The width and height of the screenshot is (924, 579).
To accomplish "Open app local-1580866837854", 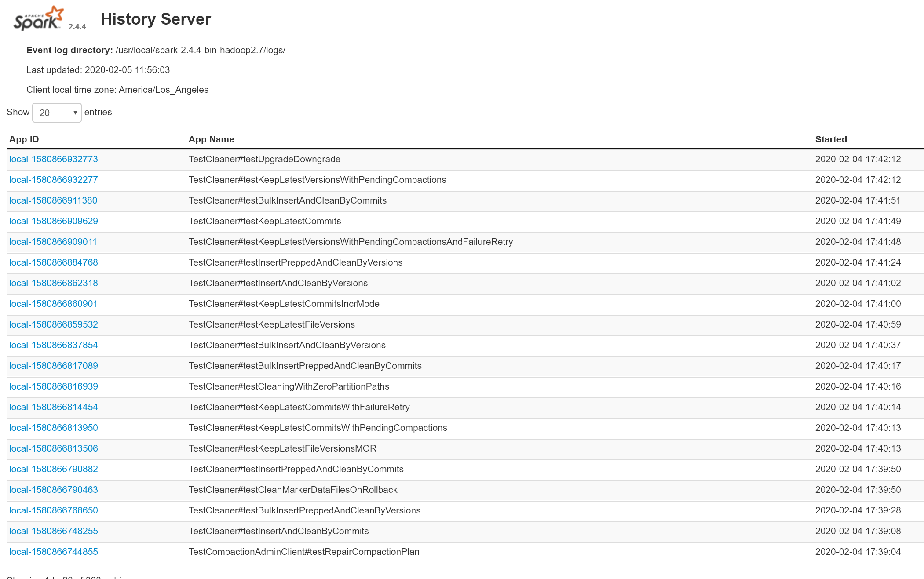I will click(54, 345).
